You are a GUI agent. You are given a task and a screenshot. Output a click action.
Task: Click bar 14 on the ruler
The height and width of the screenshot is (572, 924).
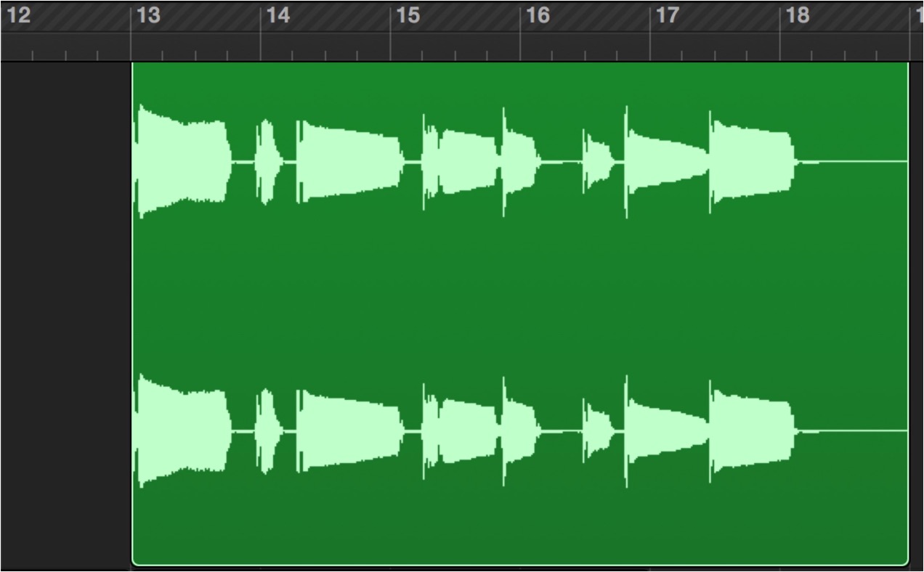[x=278, y=16]
